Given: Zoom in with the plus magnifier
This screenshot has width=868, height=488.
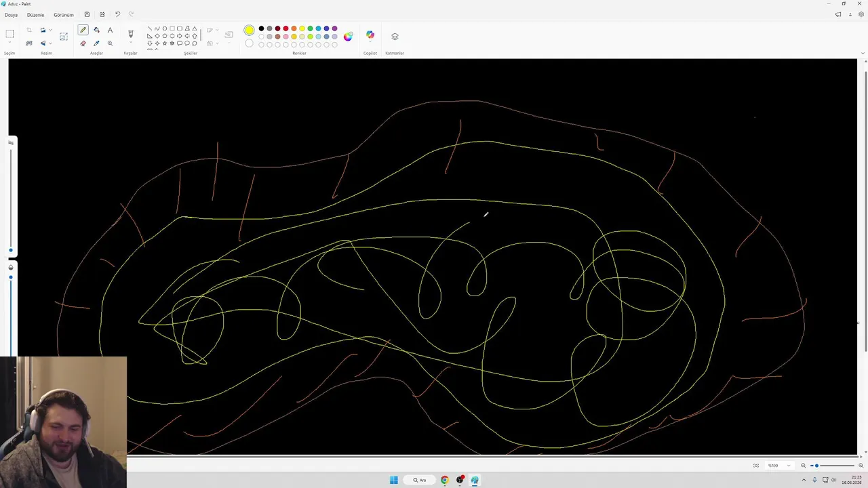Looking at the screenshot, I should coord(861,466).
